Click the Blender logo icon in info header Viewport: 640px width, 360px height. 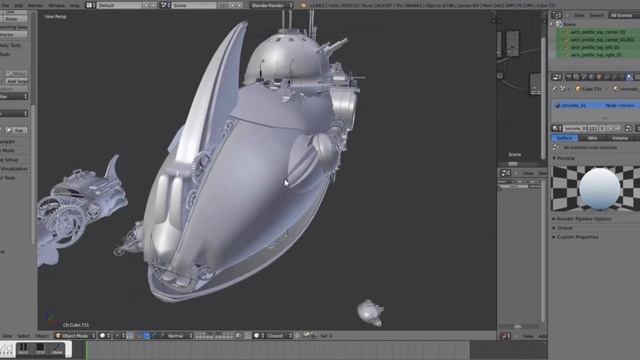tap(303, 6)
